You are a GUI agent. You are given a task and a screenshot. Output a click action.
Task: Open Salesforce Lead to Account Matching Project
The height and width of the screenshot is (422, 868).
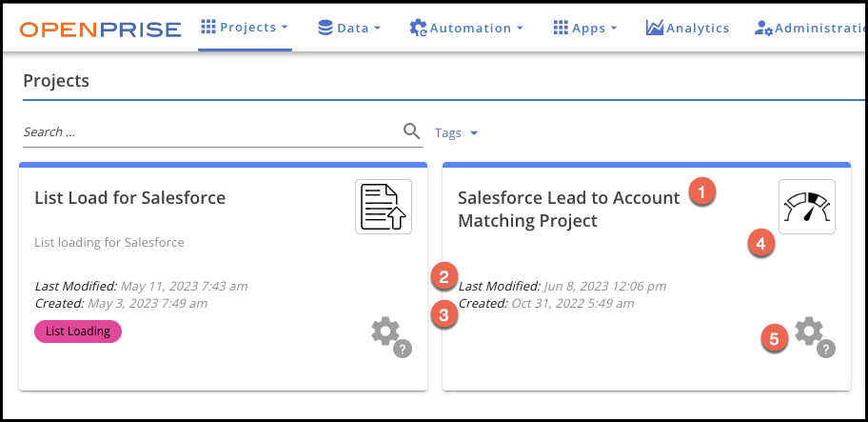[569, 209]
